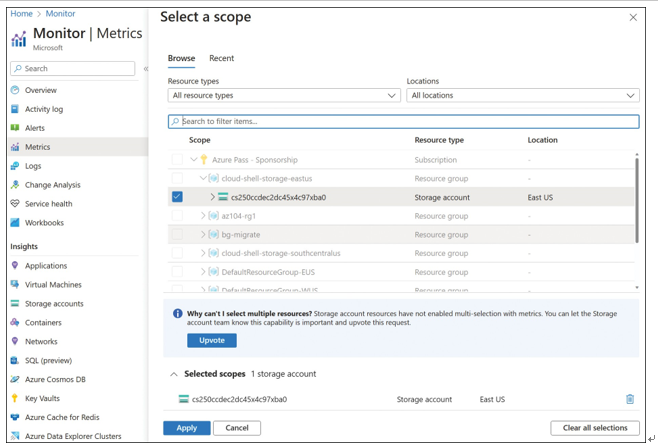Switch to the Browse tab
The height and width of the screenshot is (446, 658).
tap(181, 58)
